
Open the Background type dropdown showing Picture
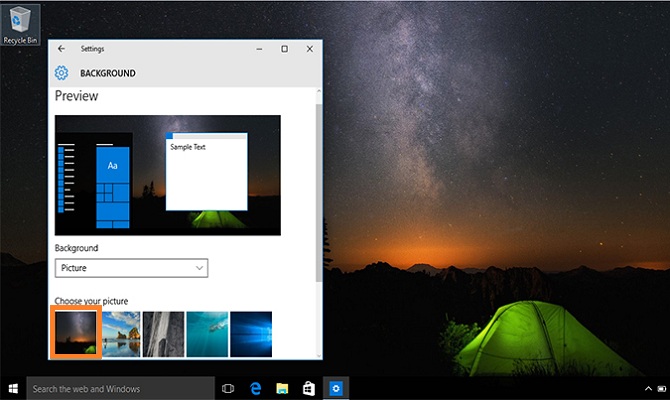[132, 268]
